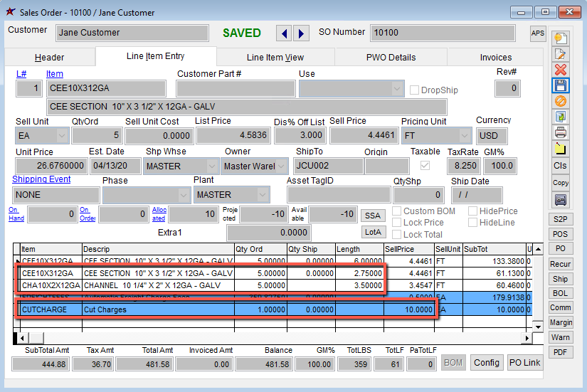Click the edit record pencil icon
The height and width of the screenshot is (392, 587).
[x=561, y=54]
